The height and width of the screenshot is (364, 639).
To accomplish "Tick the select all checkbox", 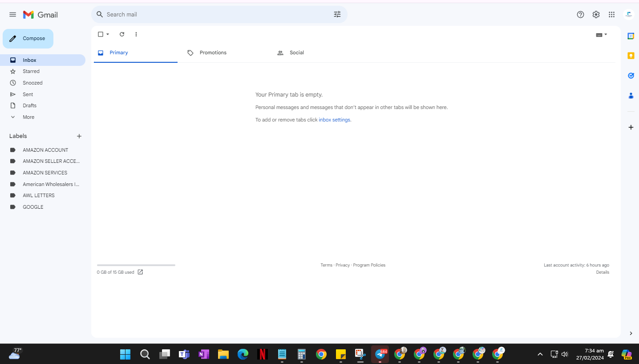I will coord(101,34).
